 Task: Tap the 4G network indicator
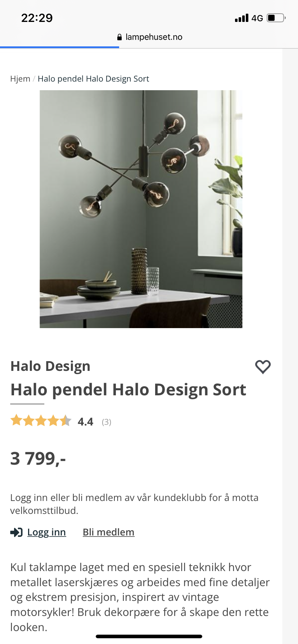click(x=257, y=18)
